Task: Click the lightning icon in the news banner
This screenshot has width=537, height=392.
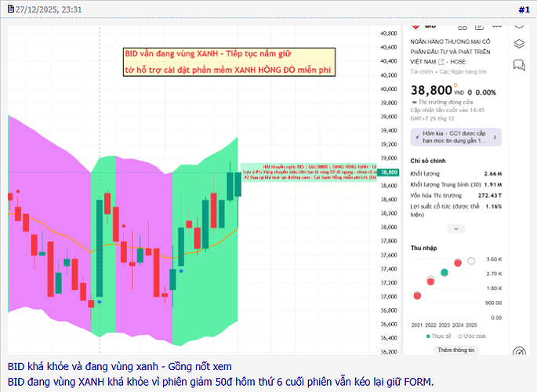Action: [x=417, y=137]
